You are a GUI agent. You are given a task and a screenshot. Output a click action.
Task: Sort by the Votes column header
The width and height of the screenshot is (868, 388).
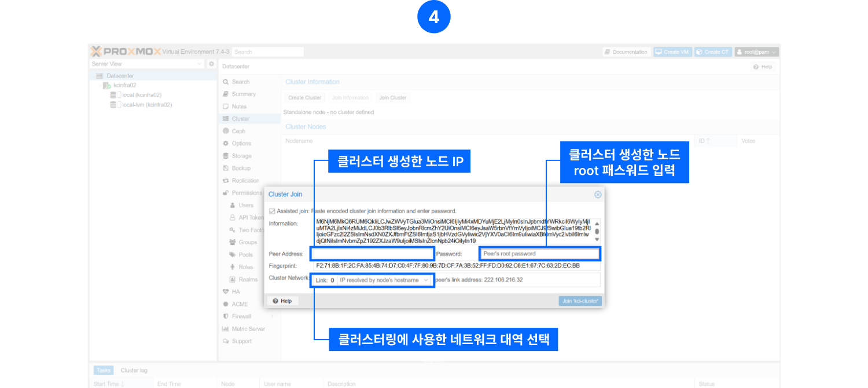point(748,141)
